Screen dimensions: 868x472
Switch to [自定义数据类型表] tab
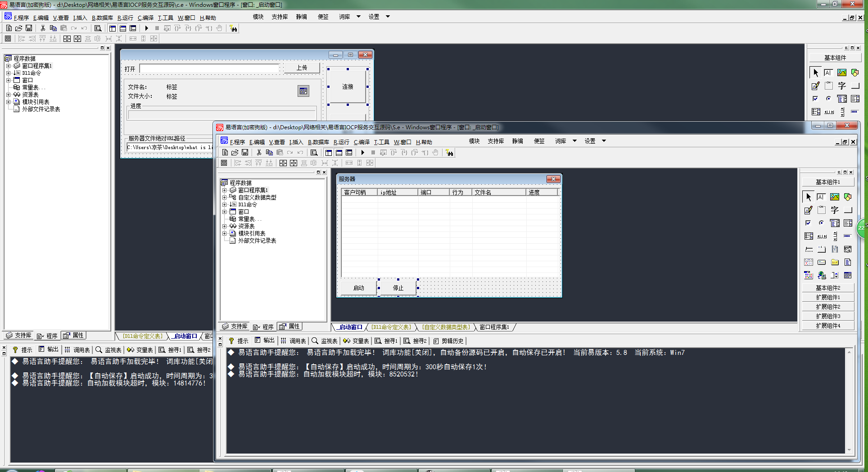click(446, 327)
